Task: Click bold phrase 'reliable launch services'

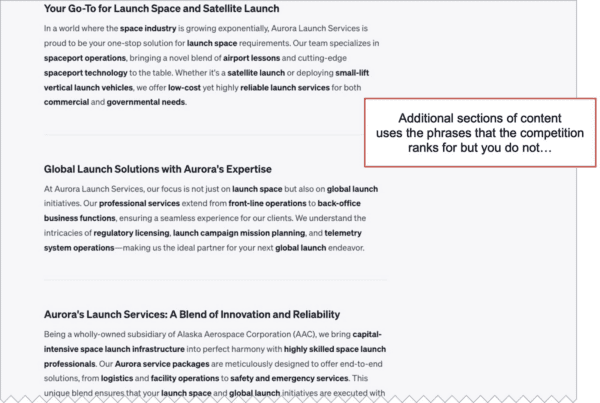Action: (x=285, y=88)
